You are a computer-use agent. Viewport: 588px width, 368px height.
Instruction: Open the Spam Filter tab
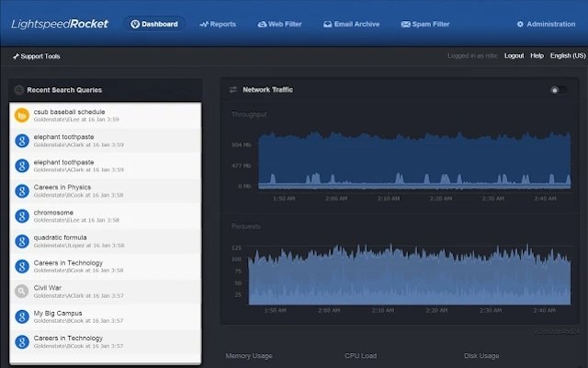tap(425, 24)
